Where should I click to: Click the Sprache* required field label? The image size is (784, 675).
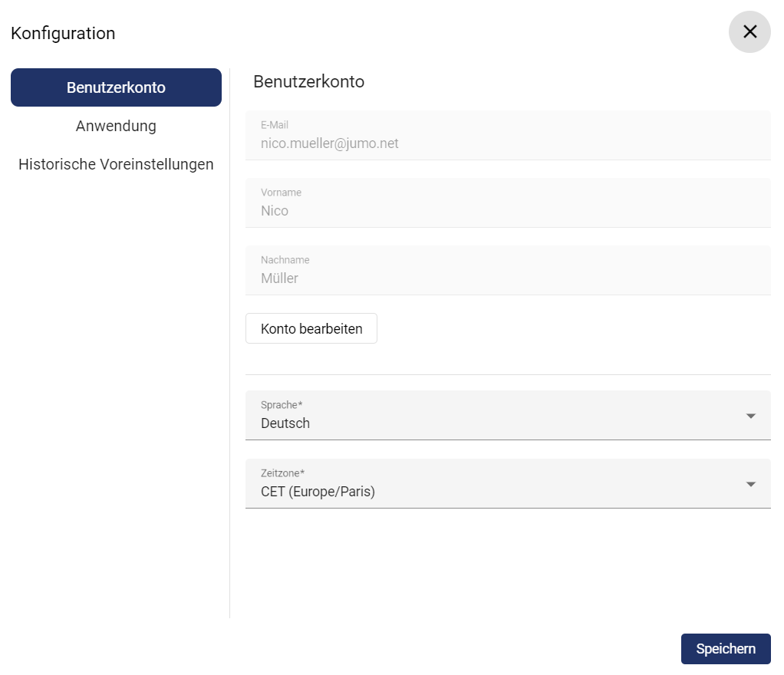click(282, 405)
